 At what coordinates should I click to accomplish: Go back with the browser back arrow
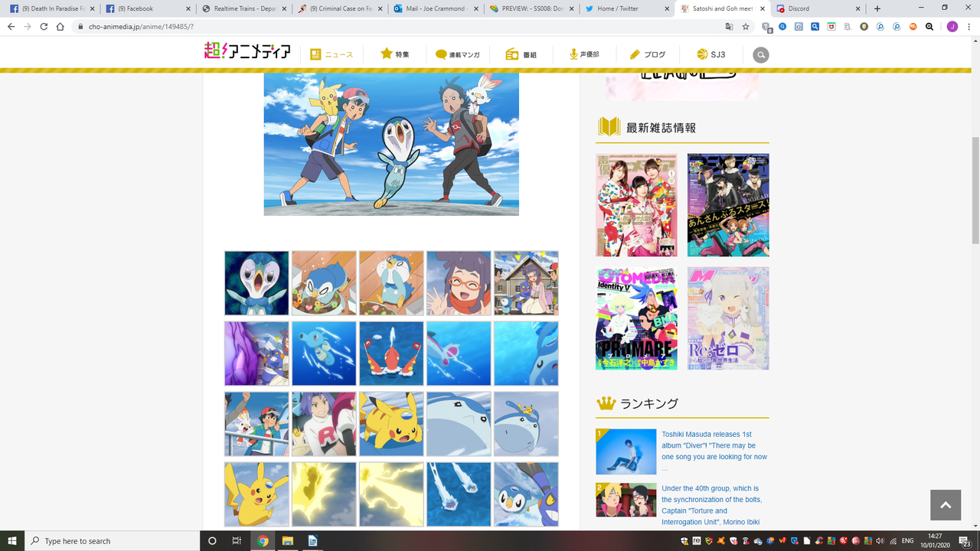(x=11, y=26)
